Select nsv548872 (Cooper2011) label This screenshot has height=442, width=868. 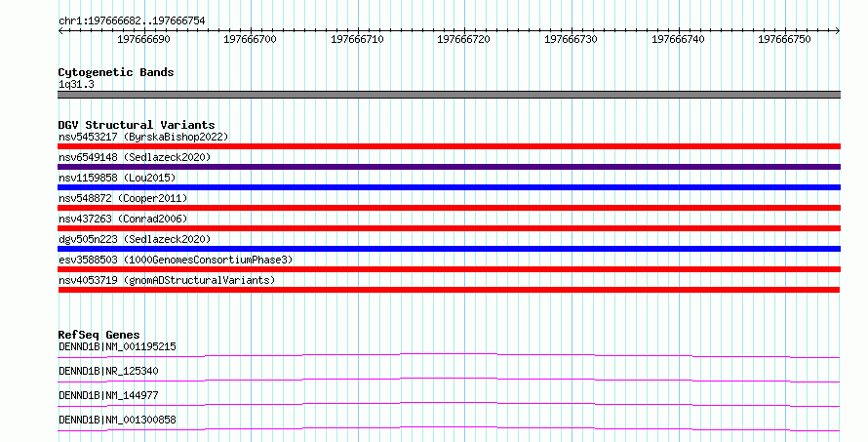tap(123, 198)
